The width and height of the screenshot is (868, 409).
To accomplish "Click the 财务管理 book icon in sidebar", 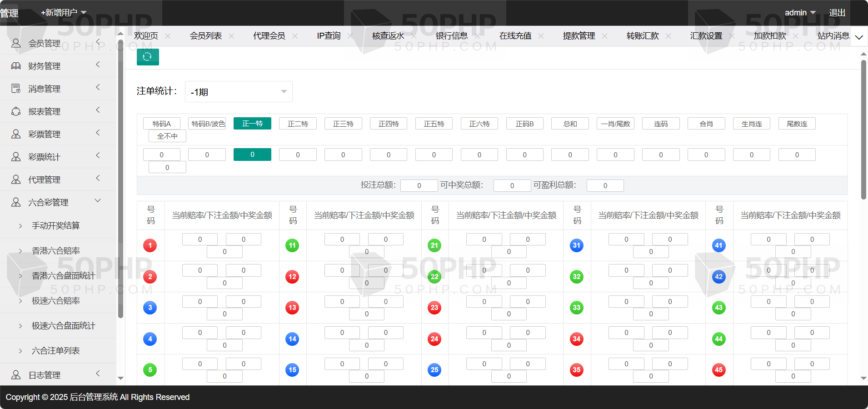I will coord(16,66).
